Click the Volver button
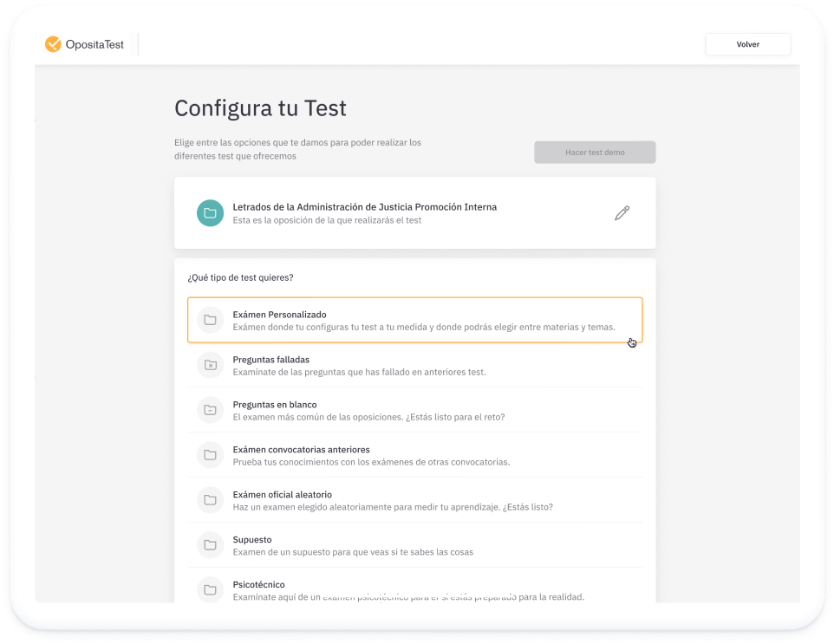Viewport: 834px width, 644px height. click(x=746, y=43)
